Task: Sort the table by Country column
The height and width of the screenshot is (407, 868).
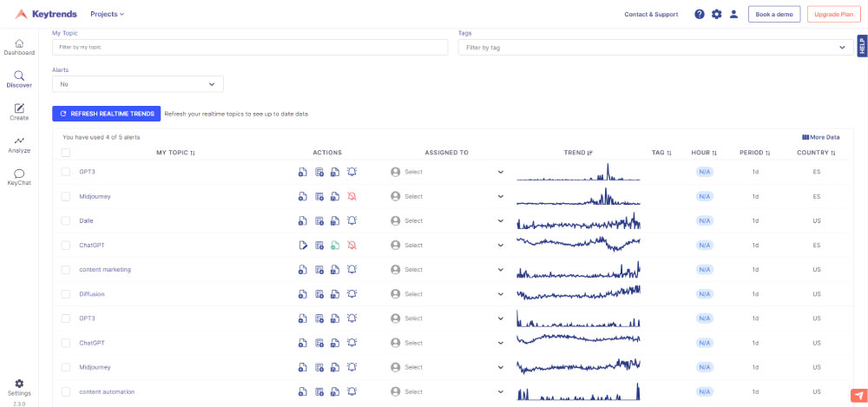Action: pos(817,152)
